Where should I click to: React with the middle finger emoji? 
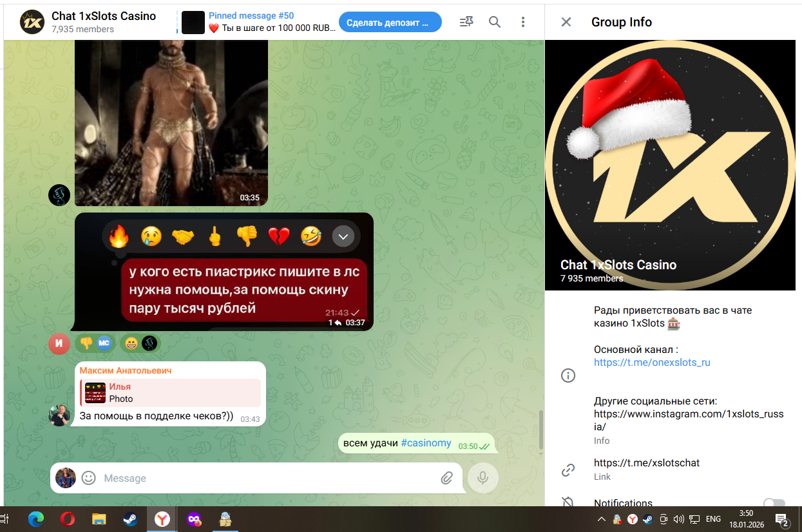pyautogui.click(x=215, y=237)
